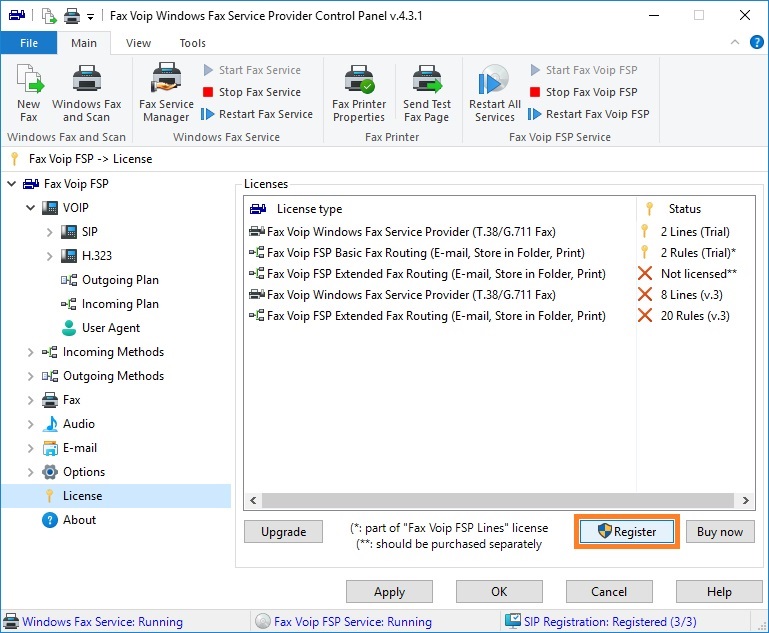The height and width of the screenshot is (633, 769).
Task: Restart Fax Voip FSP service
Action: [589, 114]
